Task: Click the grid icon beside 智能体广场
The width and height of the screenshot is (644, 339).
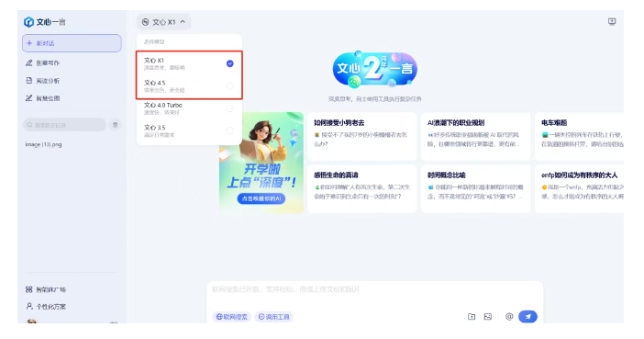Action: (28, 289)
